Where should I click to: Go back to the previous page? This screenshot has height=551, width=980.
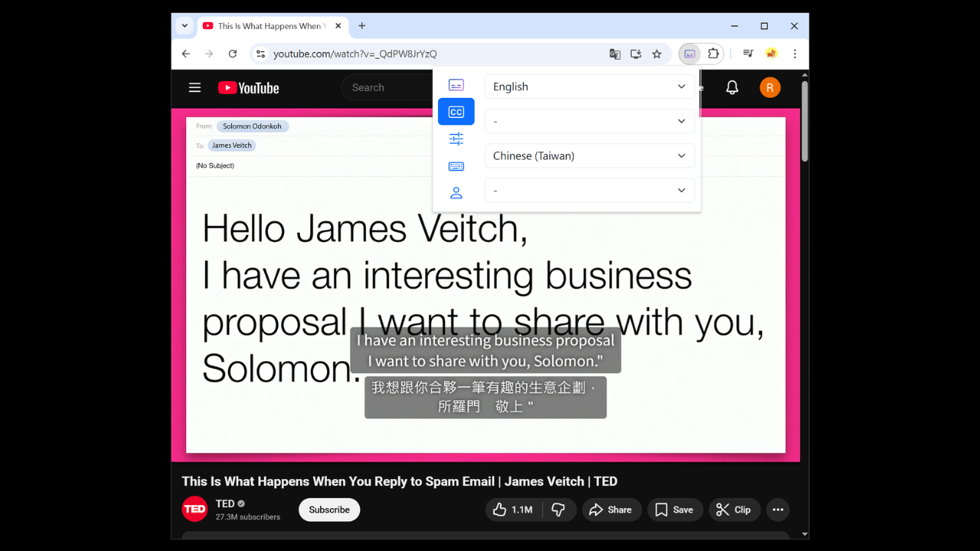coord(185,54)
